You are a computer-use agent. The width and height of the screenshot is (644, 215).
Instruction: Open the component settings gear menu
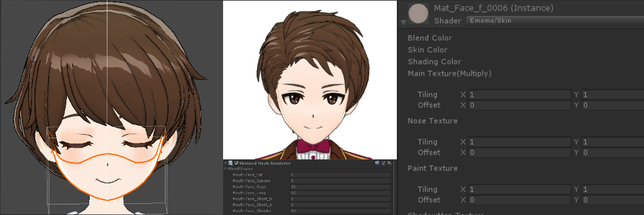tap(389, 163)
